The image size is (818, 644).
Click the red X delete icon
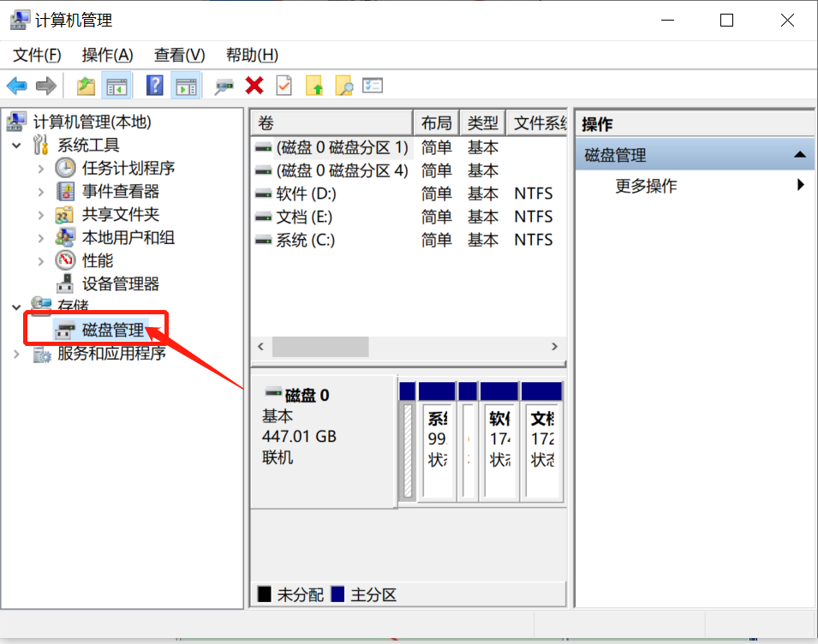(x=254, y=86)
